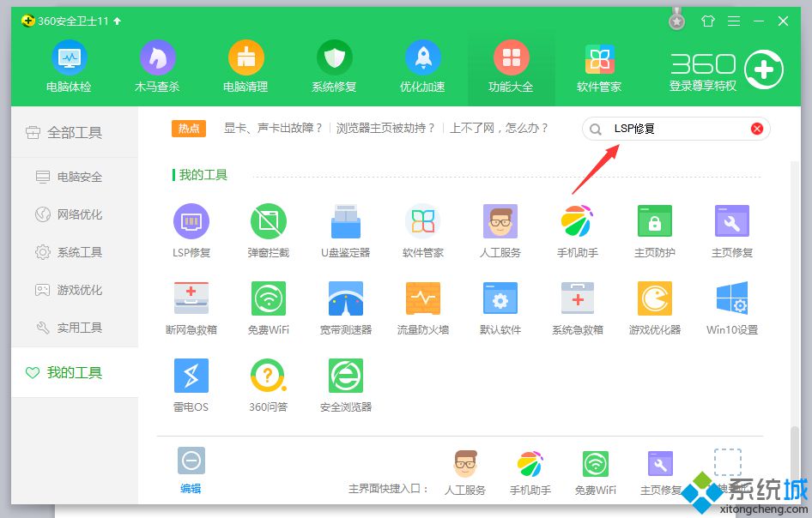Open the 游戏优化器 game optimizer
The image size is (812, 518).
(x=654, y=298)
